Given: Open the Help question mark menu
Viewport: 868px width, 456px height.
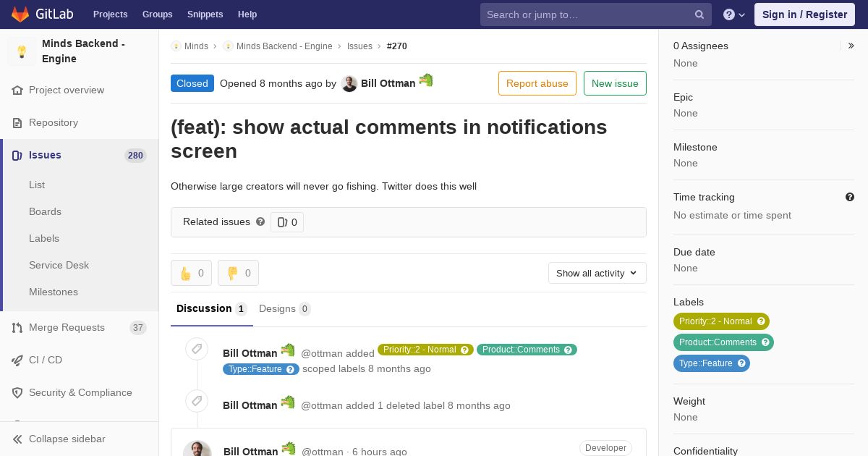Looking at the screenshot, I should coord(734,14).
